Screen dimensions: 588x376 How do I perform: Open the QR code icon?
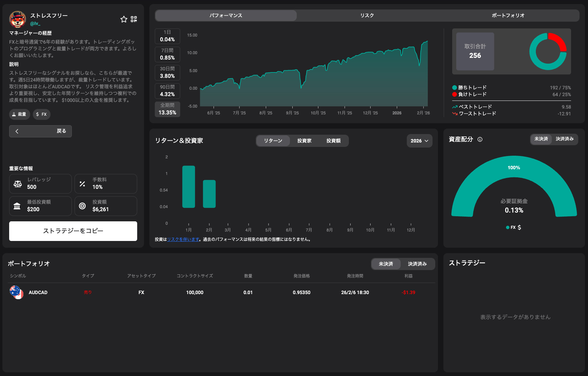click(x=134, y=19)
